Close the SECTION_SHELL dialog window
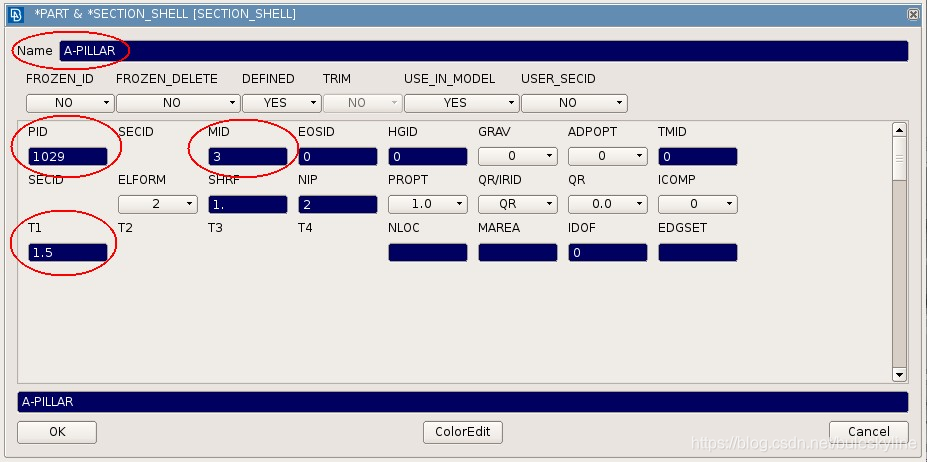This screenshot has width=927, height=462. click(912, 14)
